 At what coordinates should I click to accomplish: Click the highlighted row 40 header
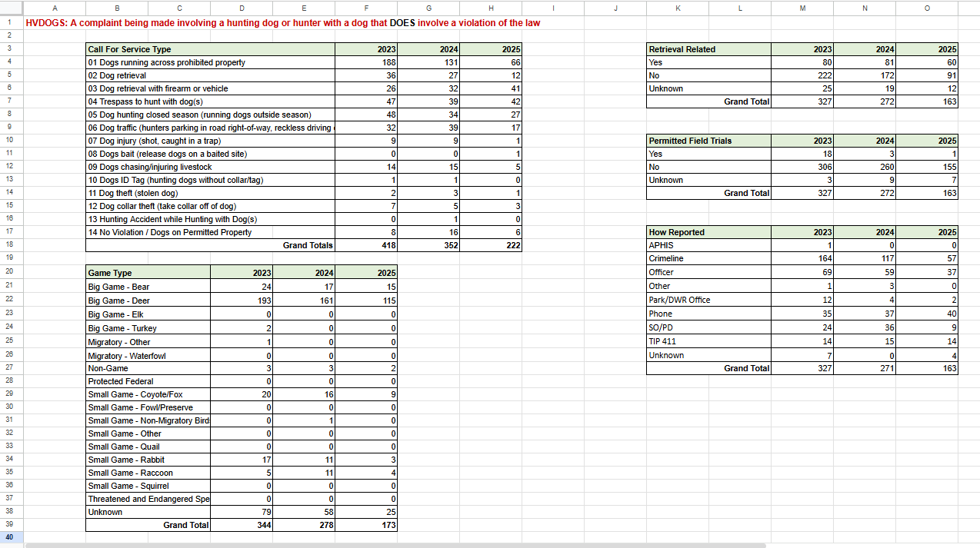point(10,536)
